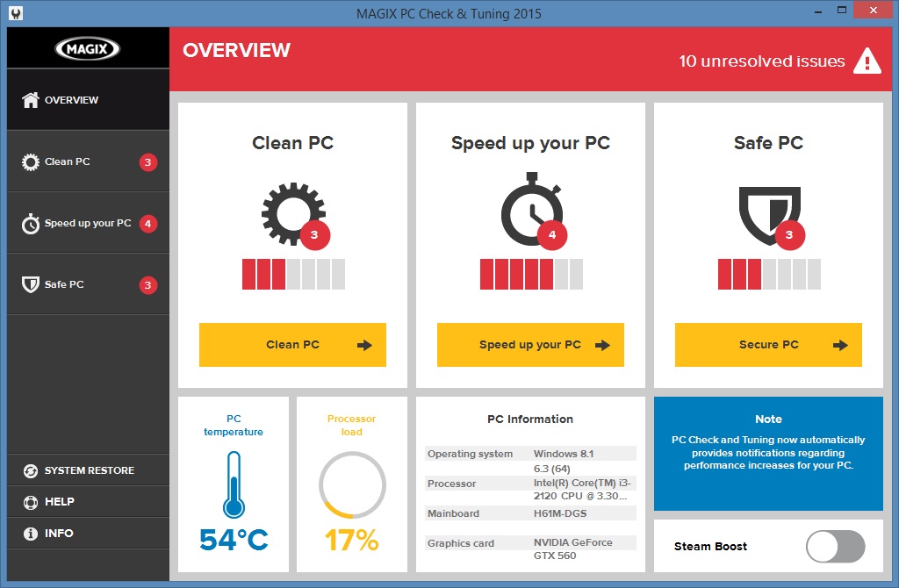Open Speed up your PC from sidebar
This screenshot has height=588, width=899.
89,223
